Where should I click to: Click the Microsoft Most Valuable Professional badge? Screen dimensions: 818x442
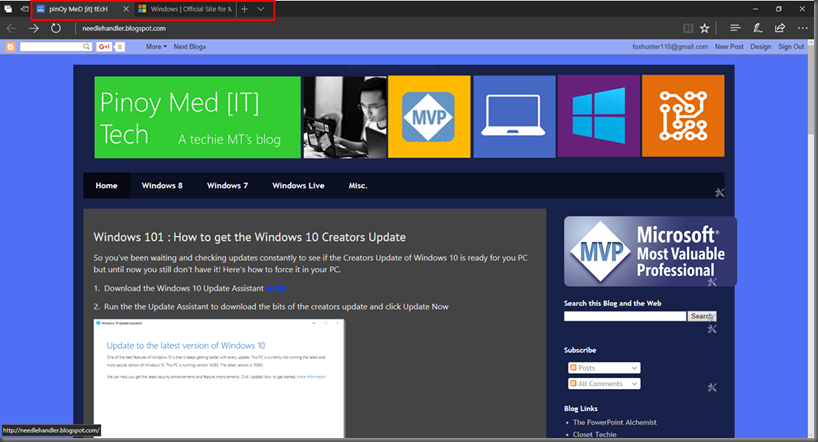pos(650,252)
